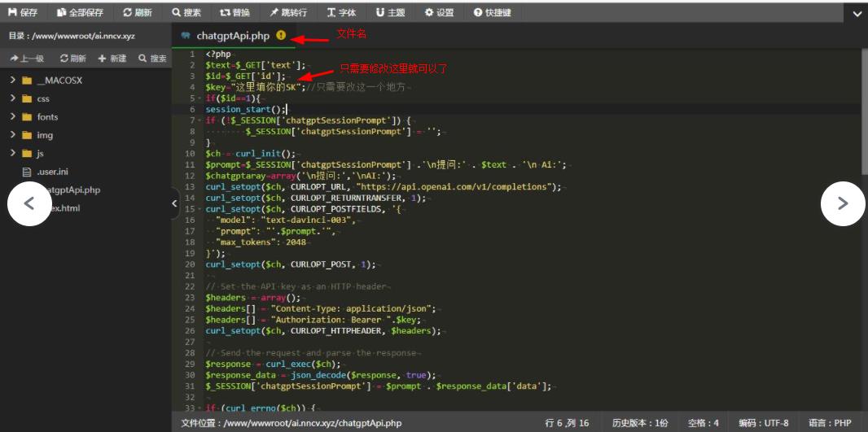Viewport: 868px width, 432px height.
Task: Fold code block at line 7
Action: 199,120
